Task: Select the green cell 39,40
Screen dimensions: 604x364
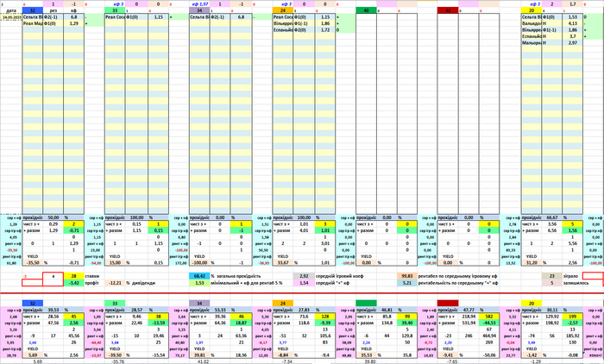Action: point(407,323)
